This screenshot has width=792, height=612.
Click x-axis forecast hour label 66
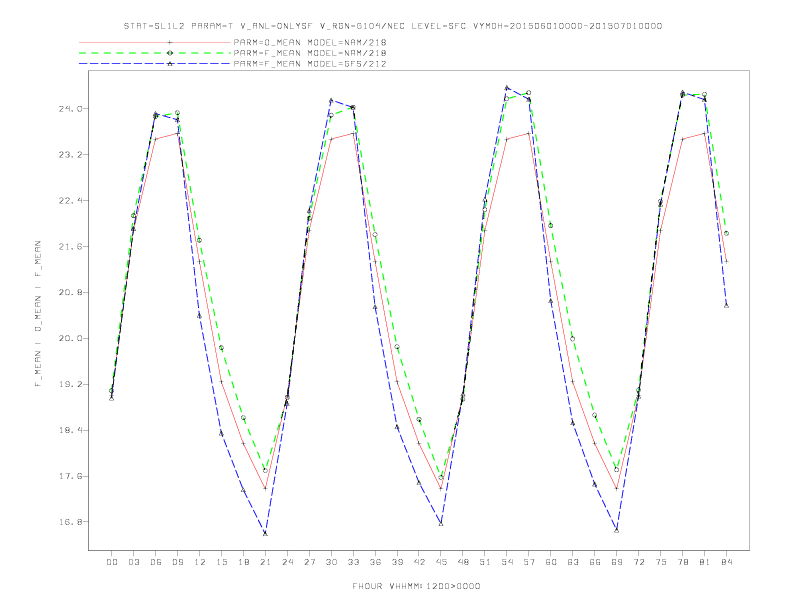point(595,562)
